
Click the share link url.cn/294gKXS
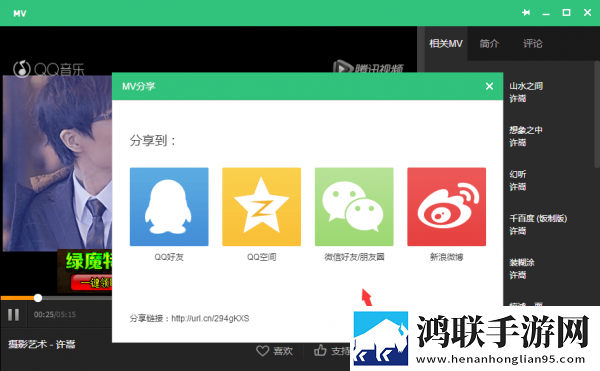click(x=210, y=318)
